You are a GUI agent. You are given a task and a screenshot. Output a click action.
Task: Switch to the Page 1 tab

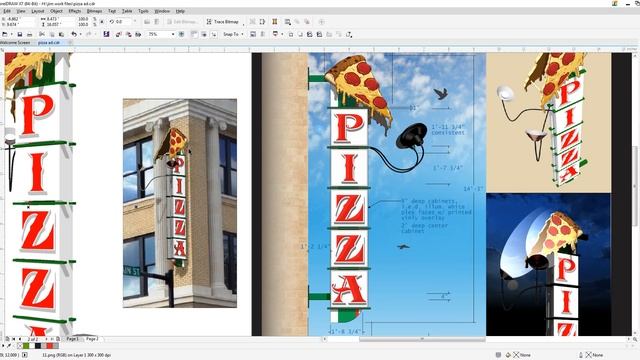point(72,339)
